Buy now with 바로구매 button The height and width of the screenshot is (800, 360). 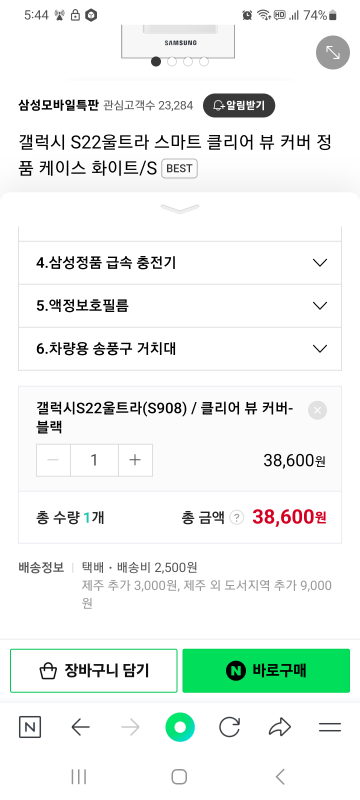[266, 670]
